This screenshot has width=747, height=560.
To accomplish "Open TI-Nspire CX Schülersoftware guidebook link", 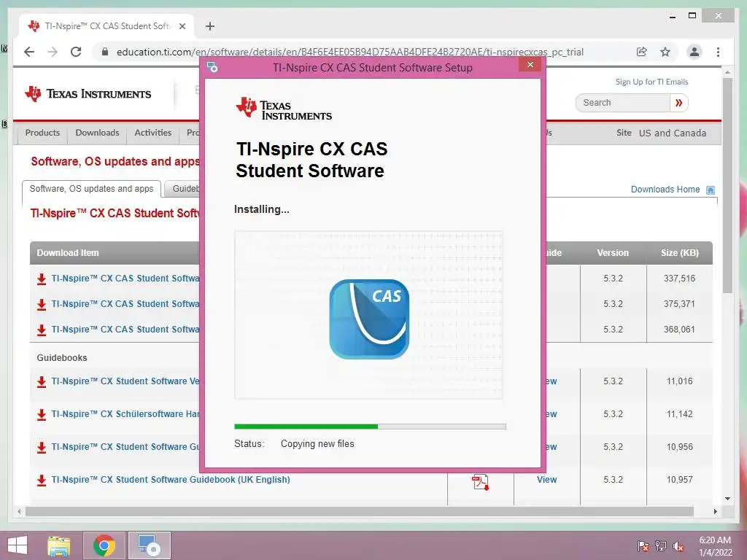I will click(125, 414).
